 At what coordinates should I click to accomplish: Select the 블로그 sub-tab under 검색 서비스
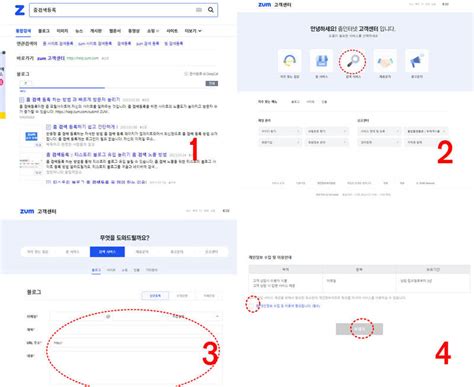point(96,270)
